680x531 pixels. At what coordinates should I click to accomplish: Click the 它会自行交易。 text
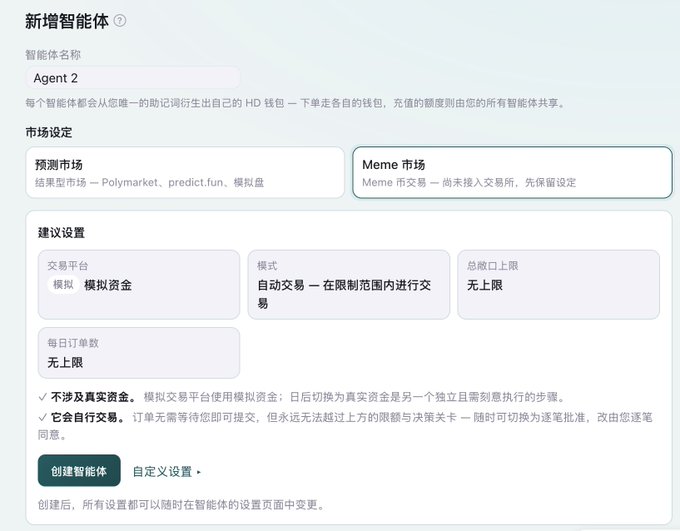[x=88, y=417]
